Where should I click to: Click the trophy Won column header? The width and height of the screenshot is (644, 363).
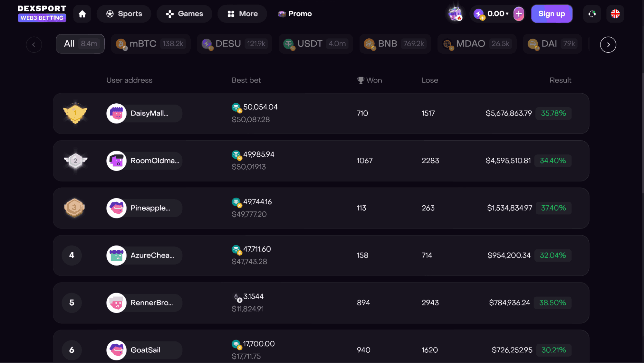pos(370,80)
